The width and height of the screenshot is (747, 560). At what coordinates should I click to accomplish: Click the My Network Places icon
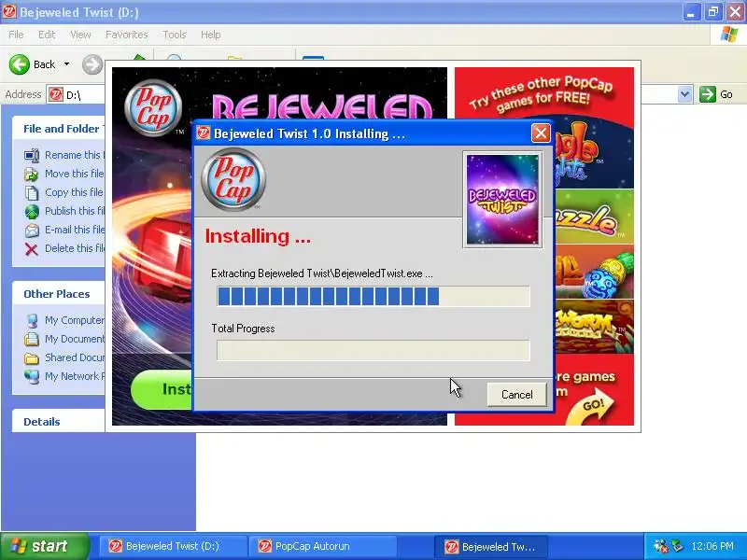[x=32, y=376]
